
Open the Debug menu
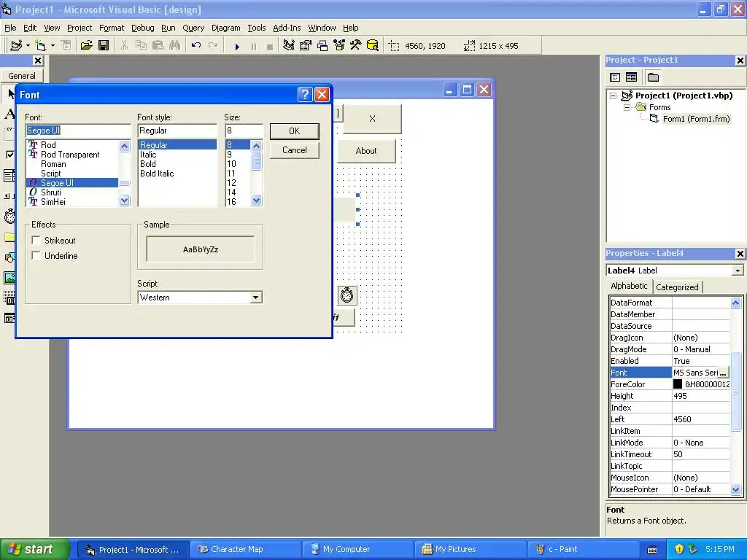click(142, 28)
